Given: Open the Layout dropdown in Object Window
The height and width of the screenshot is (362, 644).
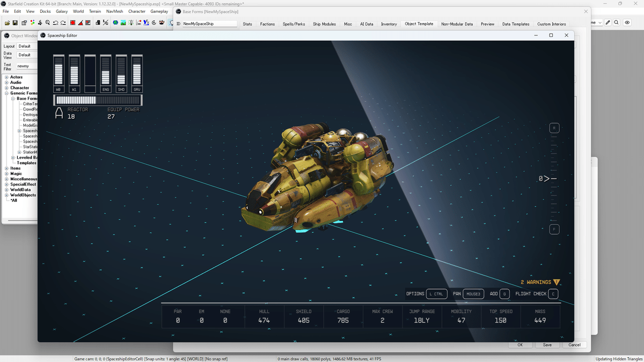Looking at the screenshot, I should click(x=27, y=46).
